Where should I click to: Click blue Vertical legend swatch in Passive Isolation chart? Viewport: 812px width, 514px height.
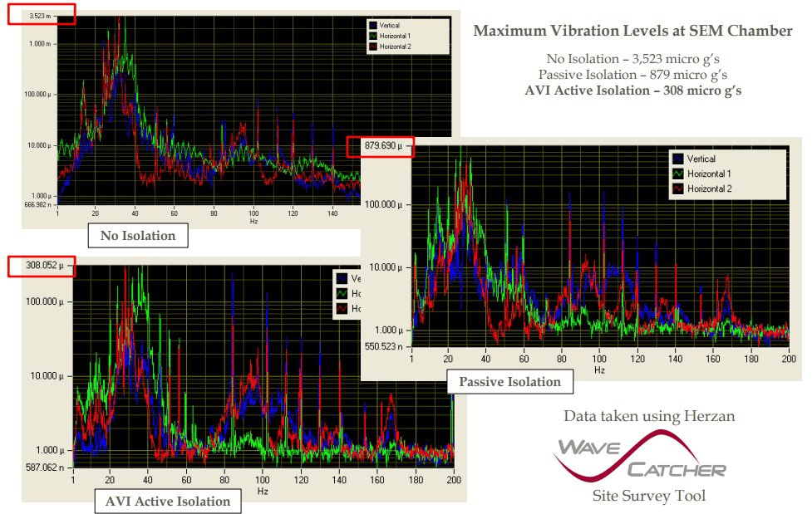[x=677, y=159]
